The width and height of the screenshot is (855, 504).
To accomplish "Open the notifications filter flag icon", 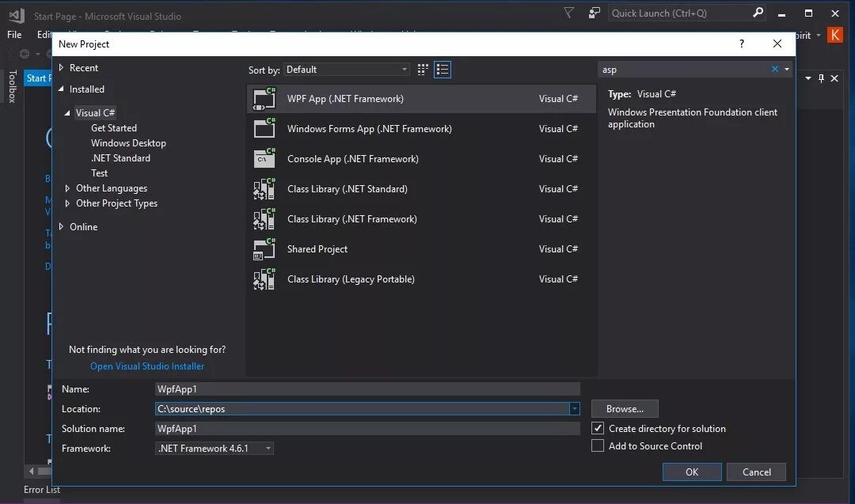I will coord(568,13).
